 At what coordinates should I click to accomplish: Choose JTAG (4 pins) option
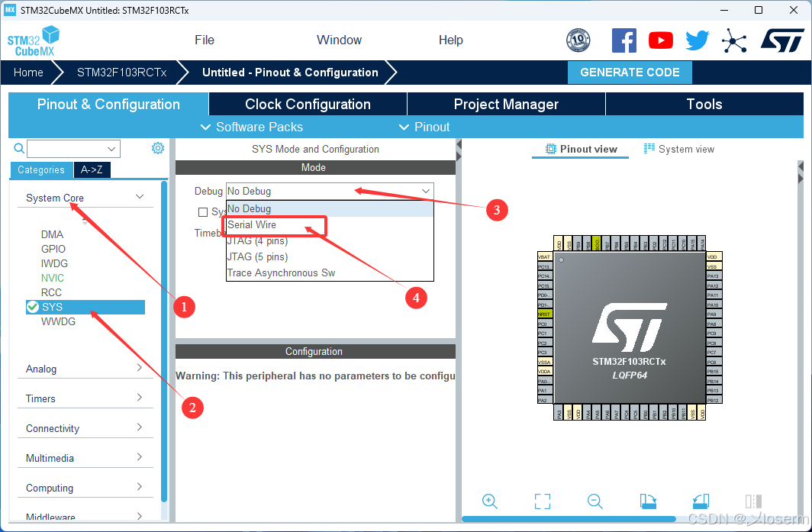(330, 241)
